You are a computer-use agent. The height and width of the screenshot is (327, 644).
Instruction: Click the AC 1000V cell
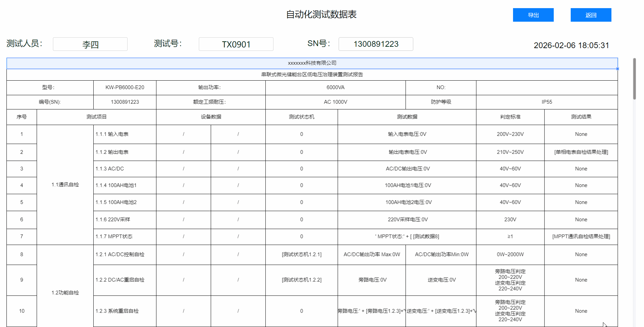pos(335,102)
